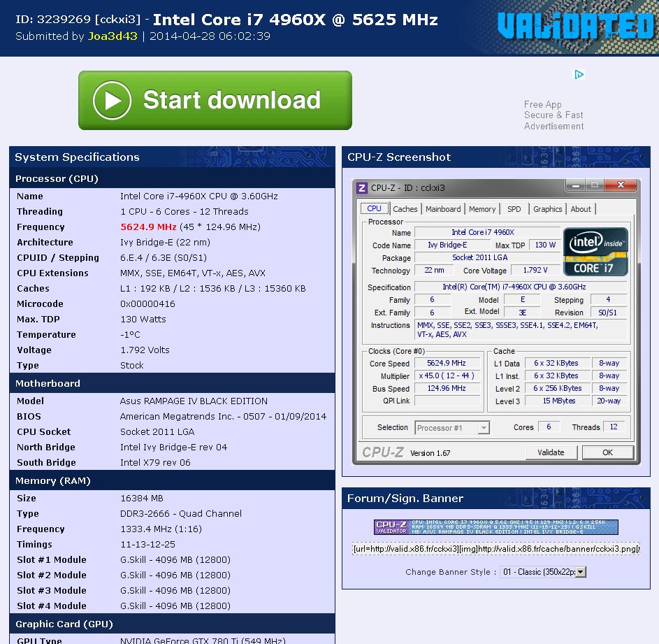Maximize the CPU-Z window
Screen dimensions: 659x644
click(x=595, y=185)
